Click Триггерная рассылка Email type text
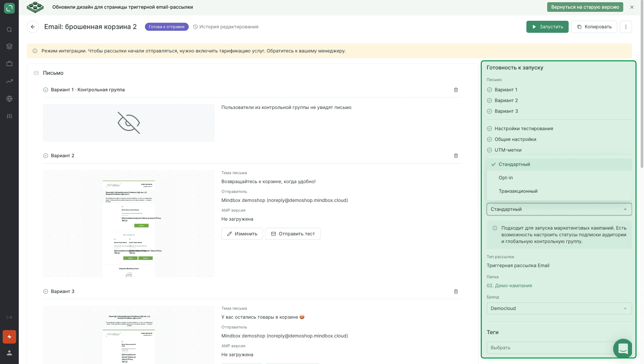The image size is (644, 364). (x=518, y=266)
